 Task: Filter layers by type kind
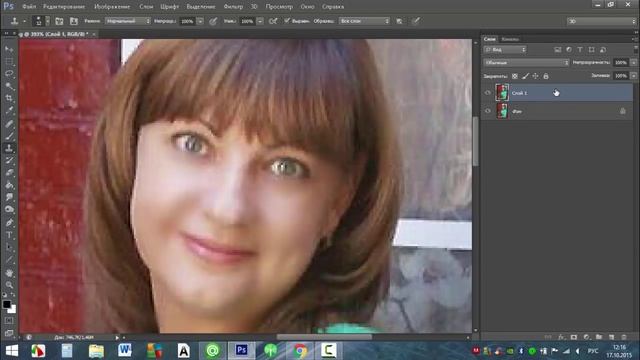point(580,49)
